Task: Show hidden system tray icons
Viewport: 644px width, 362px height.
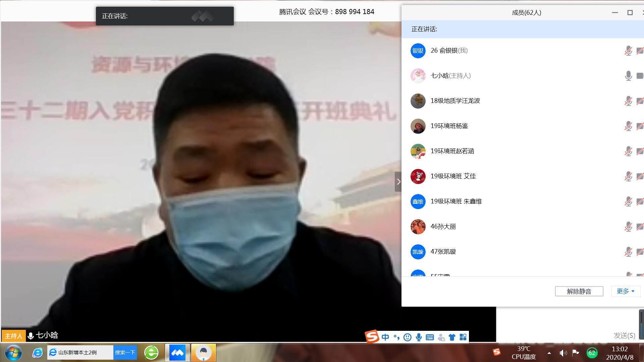Action: [549, 353]
